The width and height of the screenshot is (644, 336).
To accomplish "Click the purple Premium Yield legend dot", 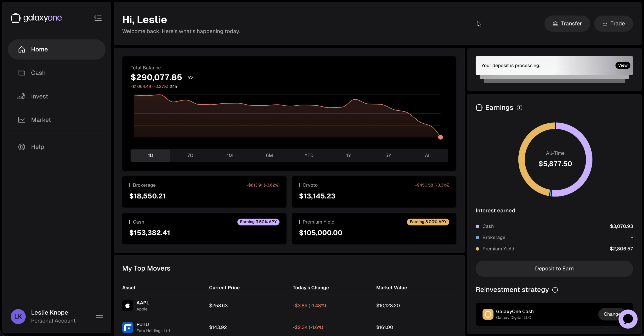I will (477, 249).
